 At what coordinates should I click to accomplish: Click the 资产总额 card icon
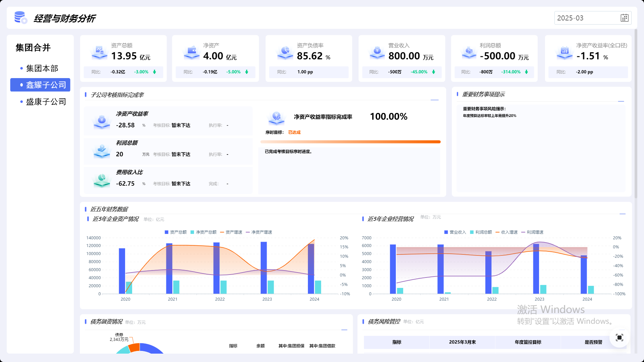pos(99,52)
